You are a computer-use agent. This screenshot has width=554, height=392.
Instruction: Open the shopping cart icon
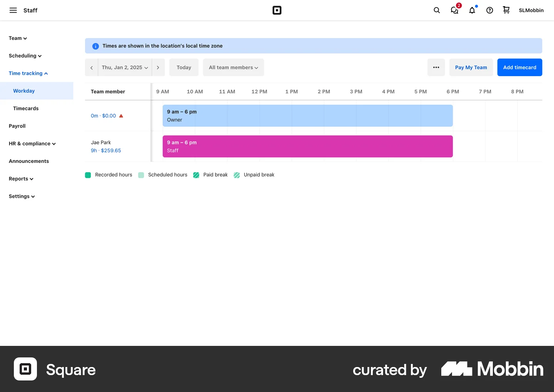click(x=506, y=10)
